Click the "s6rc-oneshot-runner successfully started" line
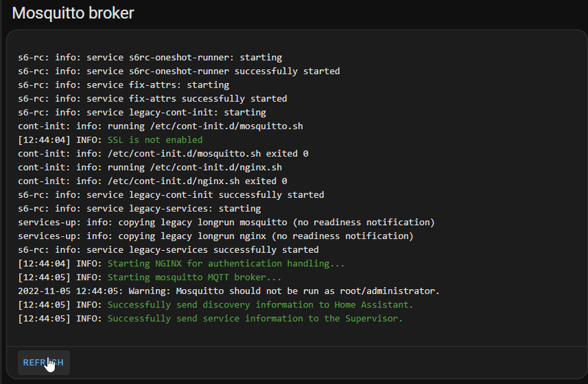 coord(179,71)
